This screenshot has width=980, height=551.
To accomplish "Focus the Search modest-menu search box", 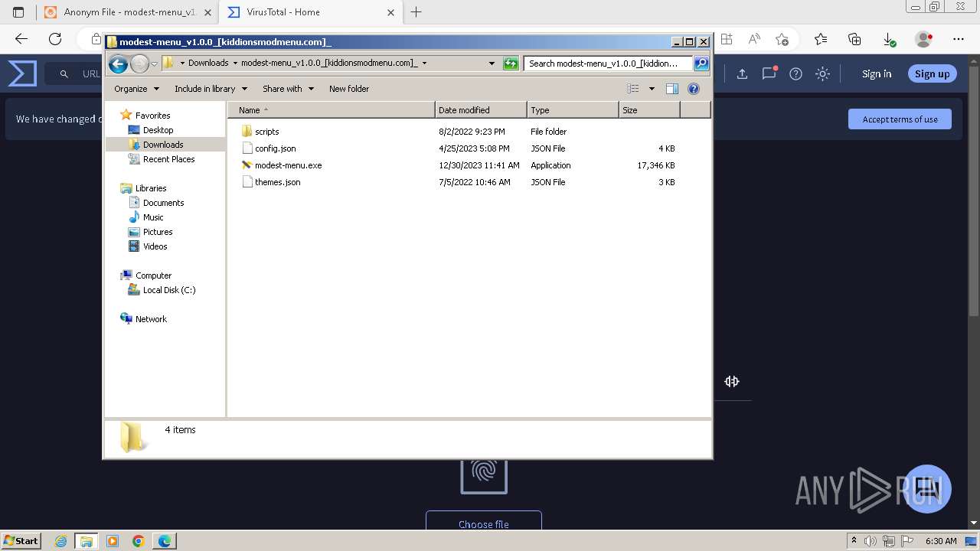I will 609,64.
